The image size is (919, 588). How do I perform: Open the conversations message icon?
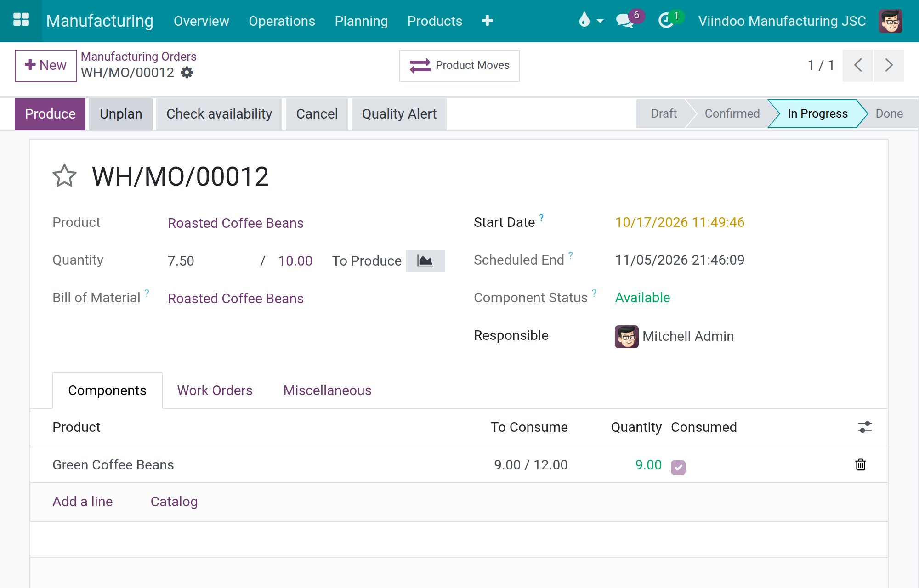click(x=624, y=21)
